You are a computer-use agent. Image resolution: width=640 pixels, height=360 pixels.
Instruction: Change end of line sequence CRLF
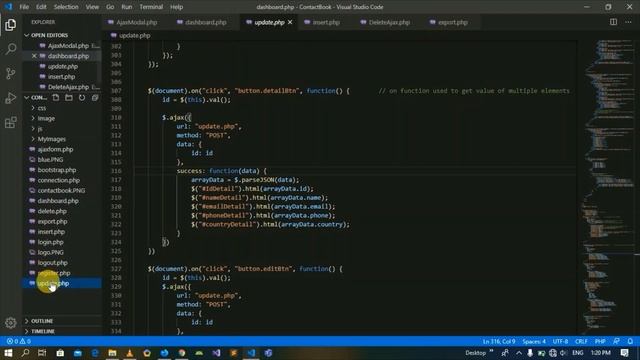[581, 341]
